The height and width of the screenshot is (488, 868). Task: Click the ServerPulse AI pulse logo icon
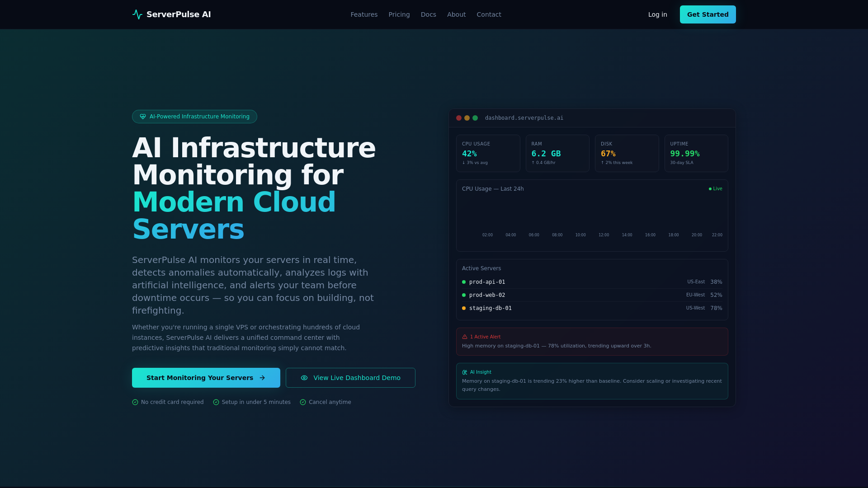(x=137, y=14)
